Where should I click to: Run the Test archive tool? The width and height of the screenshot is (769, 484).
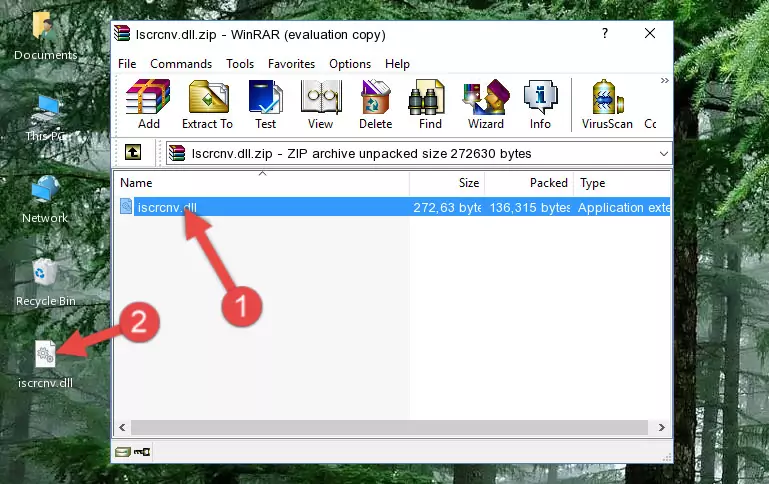(x=265, y=104)
